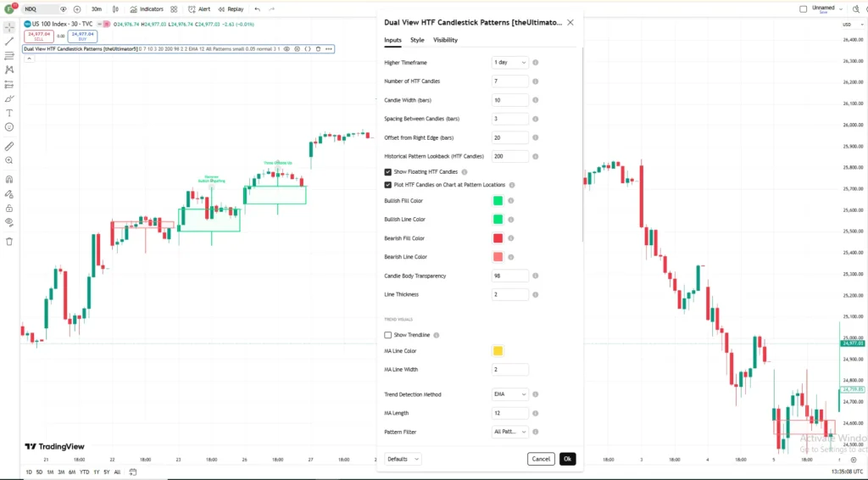This screenshot has width=868, height=480.
Task: Uncheck Plot HTF Candles on Chart option
Action: pos(388,185)
